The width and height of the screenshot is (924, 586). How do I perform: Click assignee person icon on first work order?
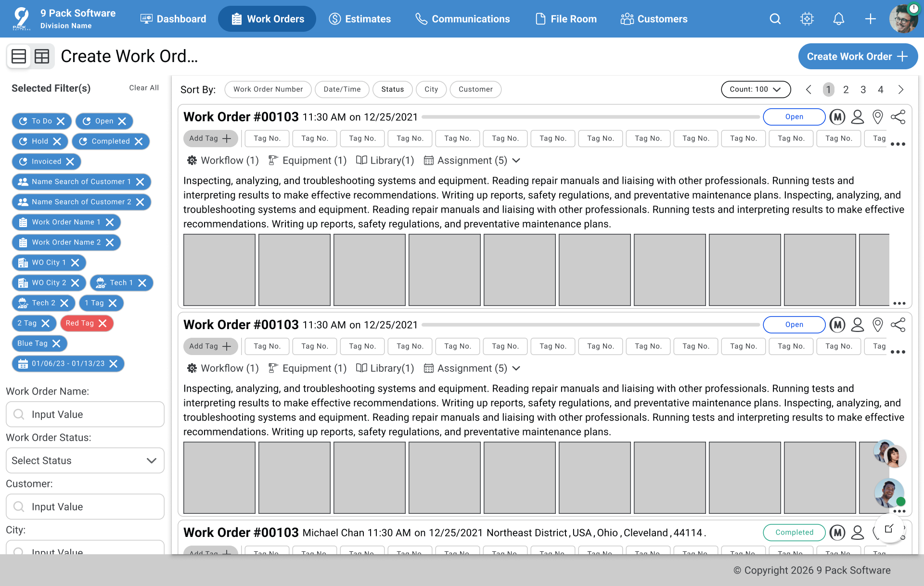(x=858, y=117)
